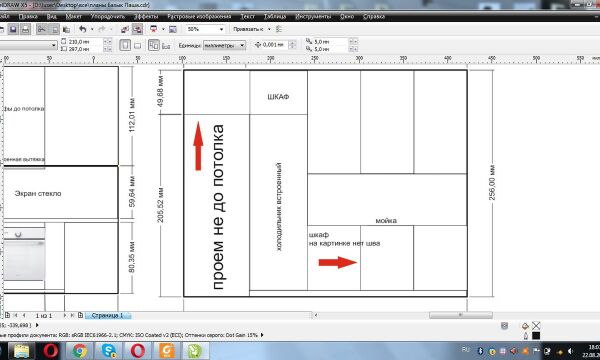Print the document via the printer icon

pyautogui.click(x=25, y=29)
